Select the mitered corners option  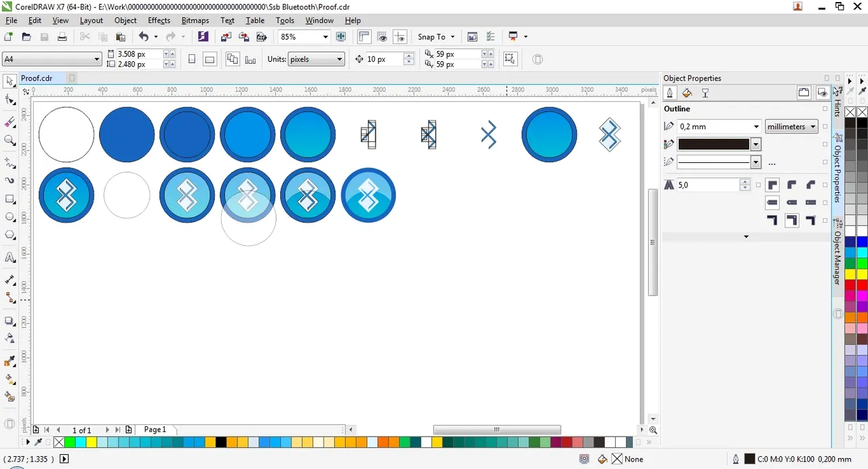point(772,185)
